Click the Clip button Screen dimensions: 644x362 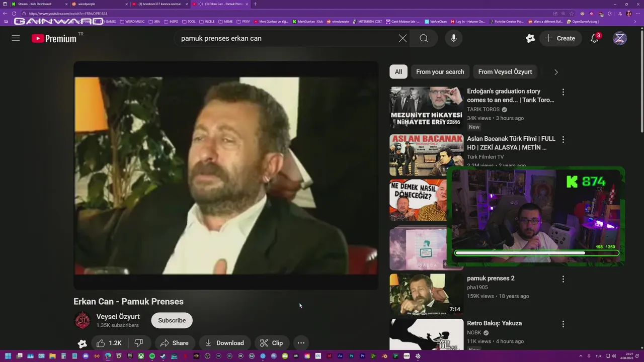(271, 343)
